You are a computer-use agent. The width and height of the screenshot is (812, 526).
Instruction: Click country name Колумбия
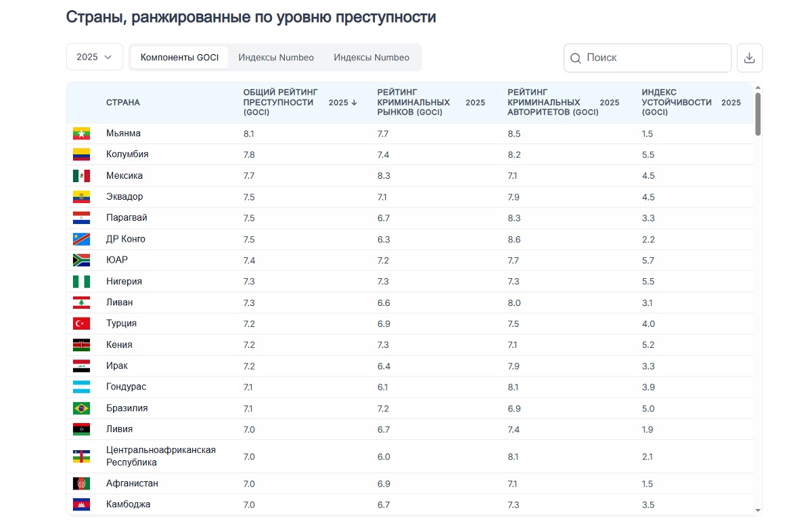click(x=127, y=154)
